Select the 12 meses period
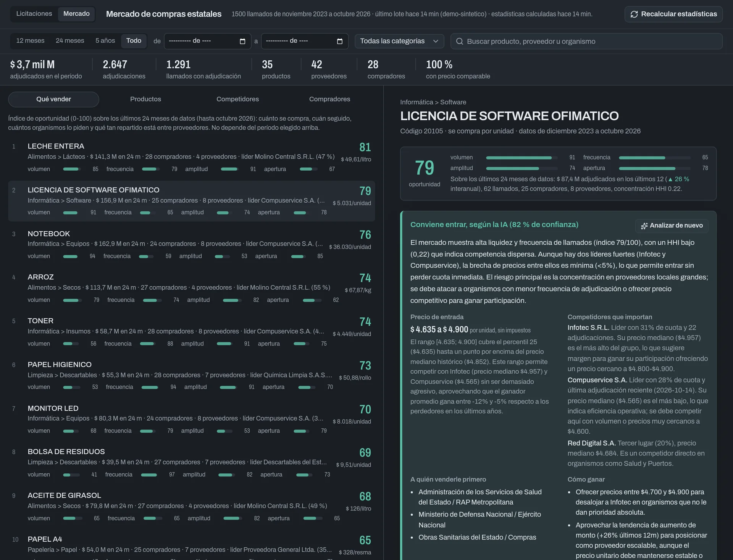The height and width of the screenshot is (560, 733). point(30,41)
